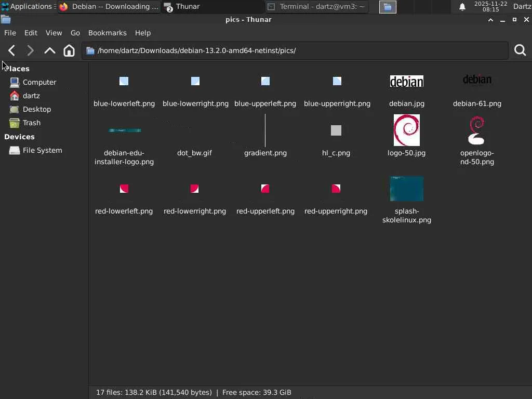Image resolution: width=532 pixels, height=399 pixels.
Task: Click the status bar file count text
Action: click(x=154, y=393)
